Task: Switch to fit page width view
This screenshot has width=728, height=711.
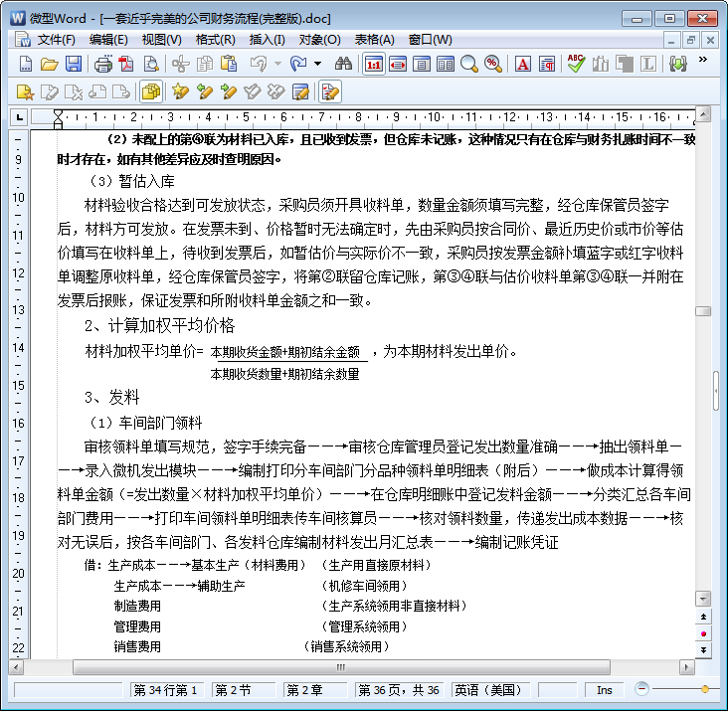Action: (398, 64)
